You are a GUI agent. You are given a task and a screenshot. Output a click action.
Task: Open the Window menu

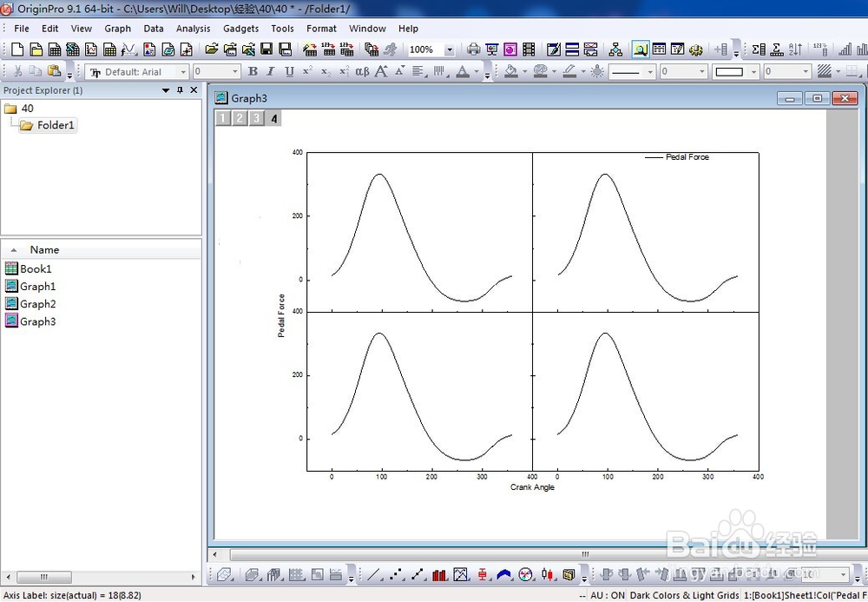[367, 29]
